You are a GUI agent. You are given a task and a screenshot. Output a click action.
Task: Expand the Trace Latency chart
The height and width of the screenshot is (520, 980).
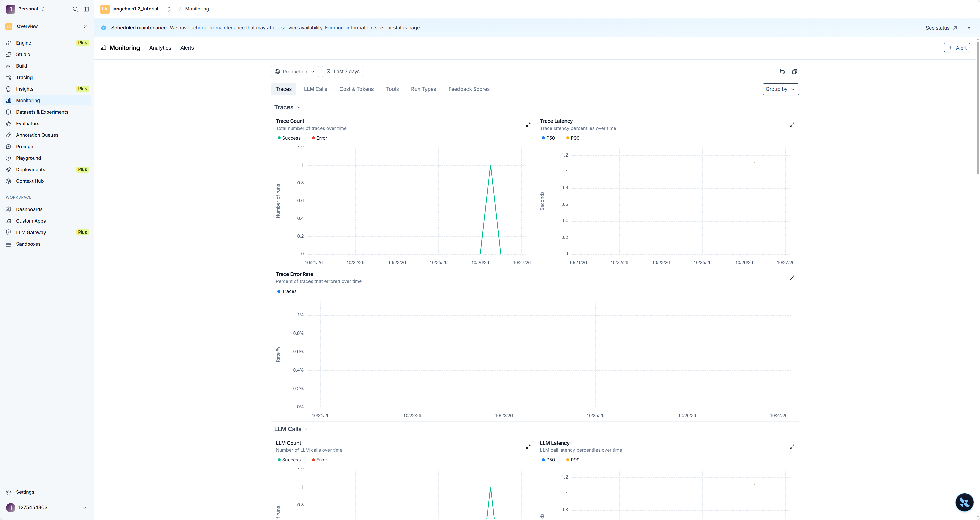[792, 125]
